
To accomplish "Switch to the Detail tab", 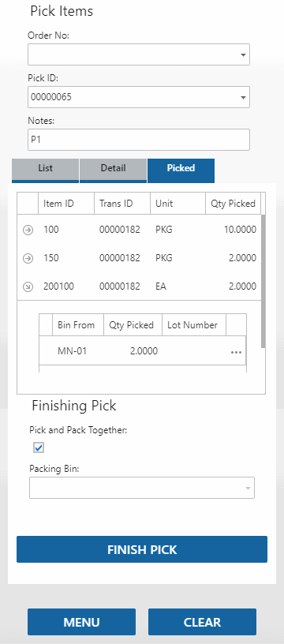I will 113,170.
